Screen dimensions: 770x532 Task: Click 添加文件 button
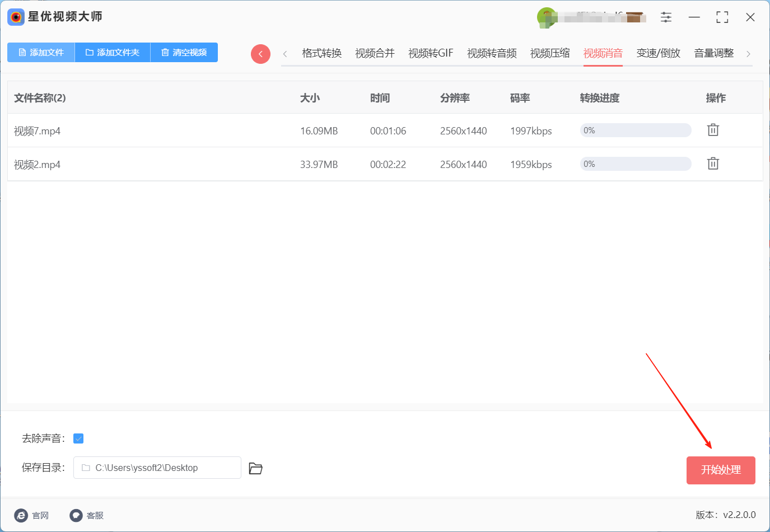(41, 52)
